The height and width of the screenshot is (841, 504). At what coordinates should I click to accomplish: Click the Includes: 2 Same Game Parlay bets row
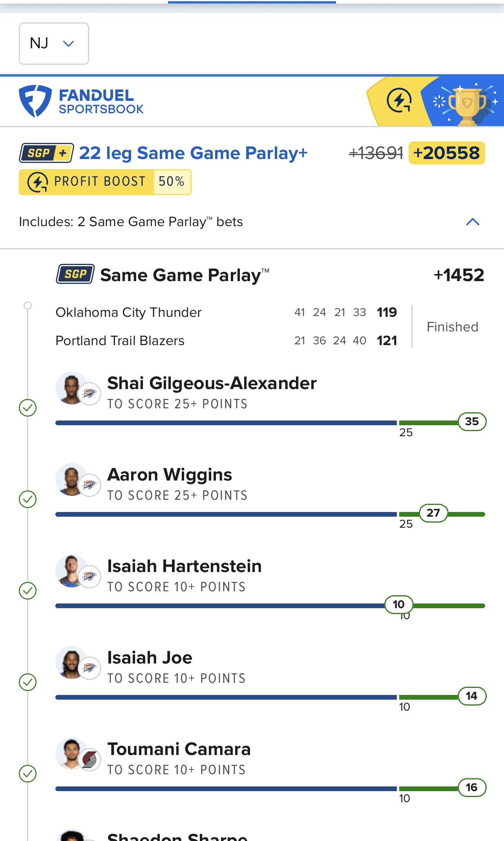click(x=131, y=222)
